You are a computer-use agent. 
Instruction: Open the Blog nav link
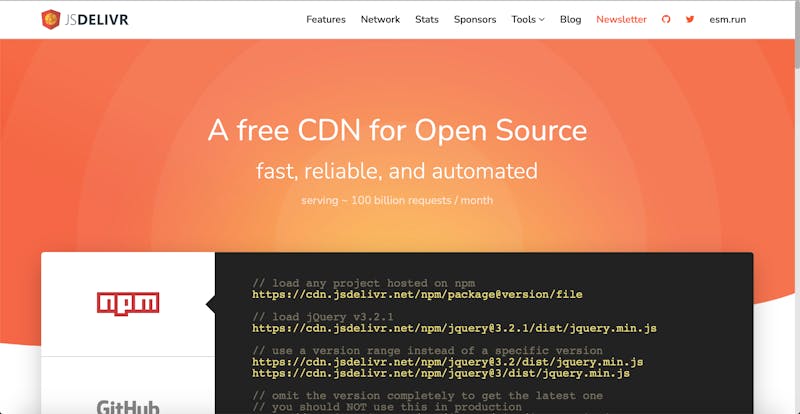[x=570, y=19]
